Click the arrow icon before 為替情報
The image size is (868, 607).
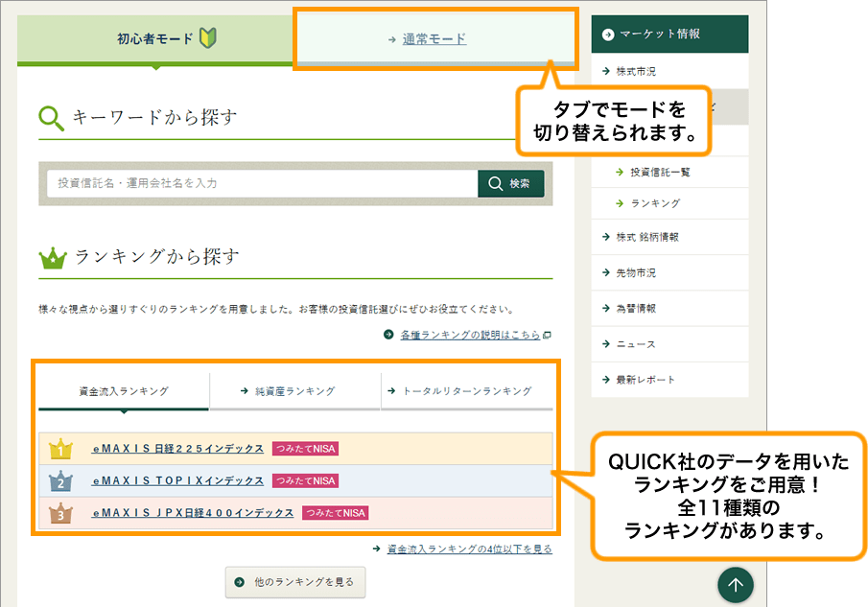[x=606, y=308]
